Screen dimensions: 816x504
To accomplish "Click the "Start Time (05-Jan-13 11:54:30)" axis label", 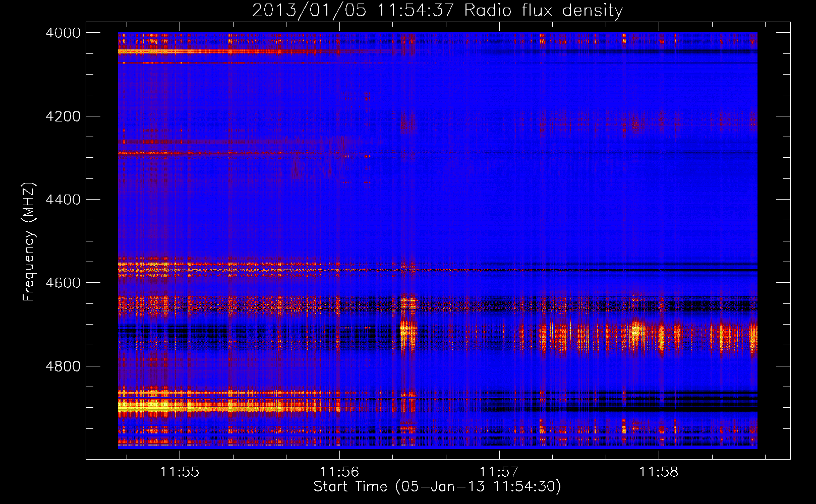I will [437, 486].
